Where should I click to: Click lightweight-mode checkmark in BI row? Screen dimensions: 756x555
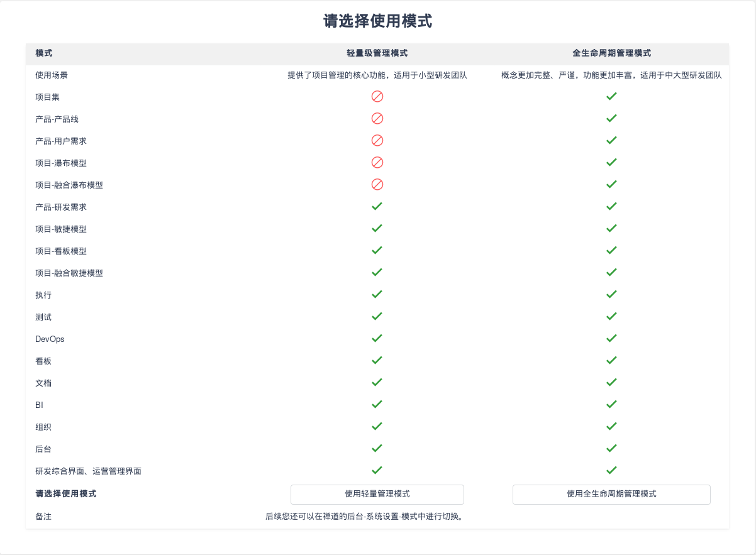click(x=377, y=404)
